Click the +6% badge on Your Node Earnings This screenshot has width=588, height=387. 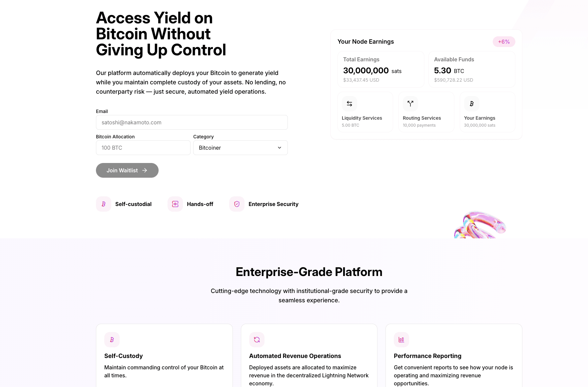(x=504, y=41)
